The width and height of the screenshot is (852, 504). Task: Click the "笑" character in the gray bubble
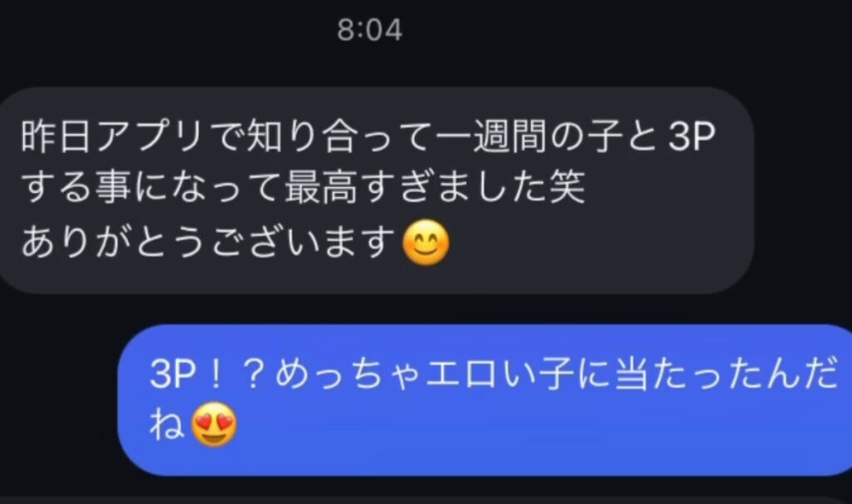point(567,187)
